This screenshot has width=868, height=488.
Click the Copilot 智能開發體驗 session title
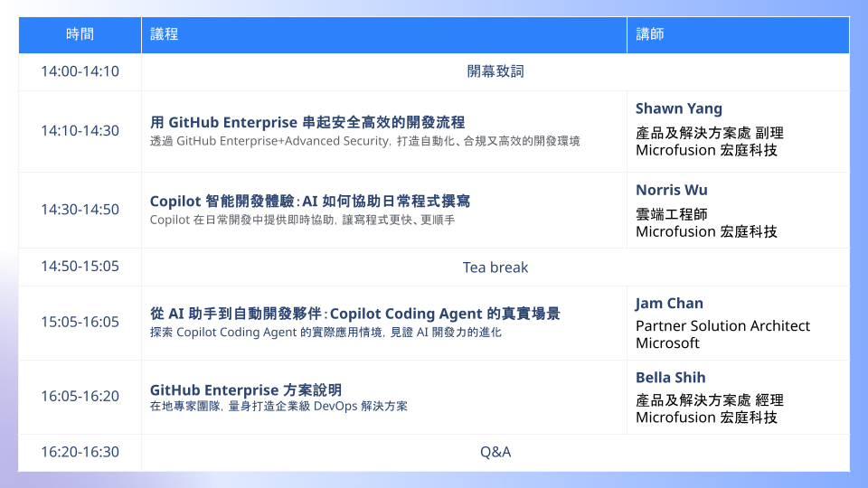(310, 201)
